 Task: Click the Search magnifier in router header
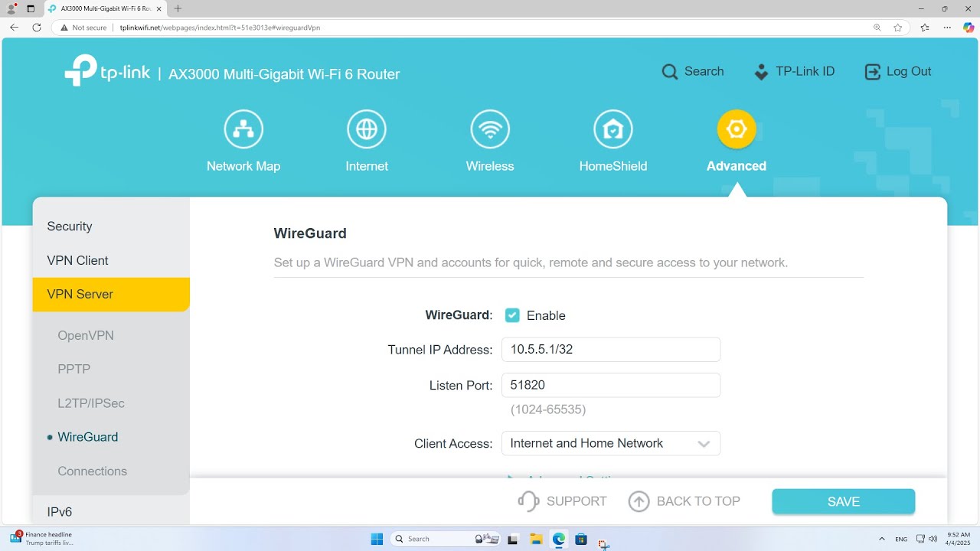(x=670, y=72)
